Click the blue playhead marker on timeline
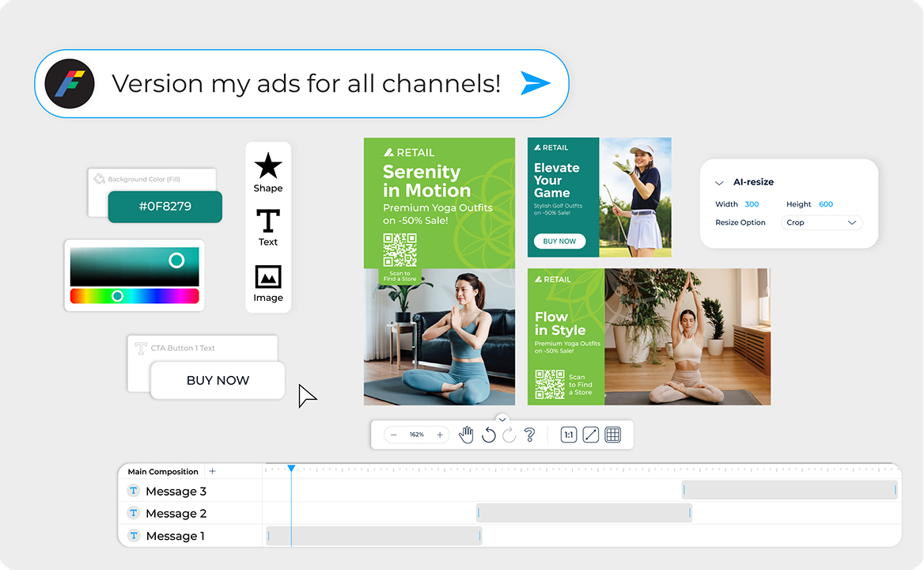This screenshot has width=924, height=570. pos(291,468)
